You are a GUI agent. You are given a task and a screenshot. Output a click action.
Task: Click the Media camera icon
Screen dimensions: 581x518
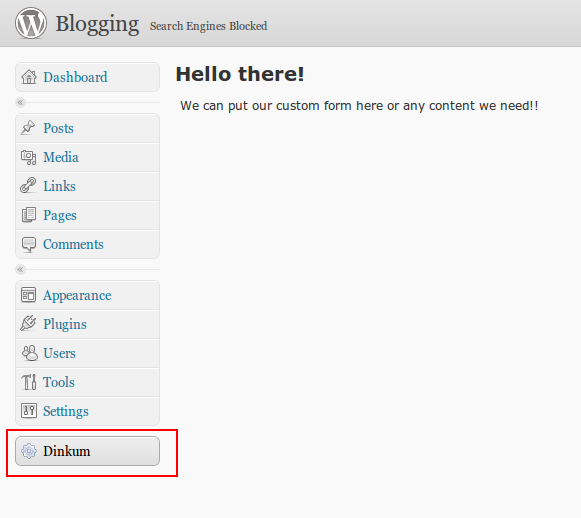[x=29, y=157]
